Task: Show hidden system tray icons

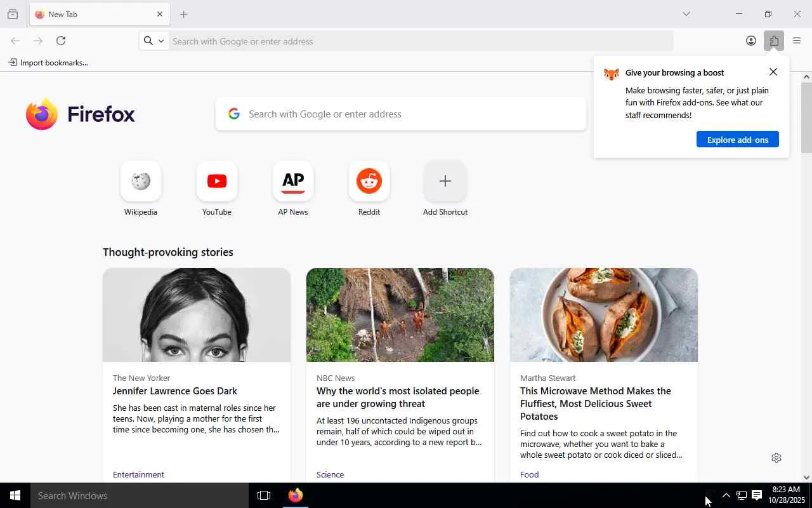Action: click(x=726, y=495)
